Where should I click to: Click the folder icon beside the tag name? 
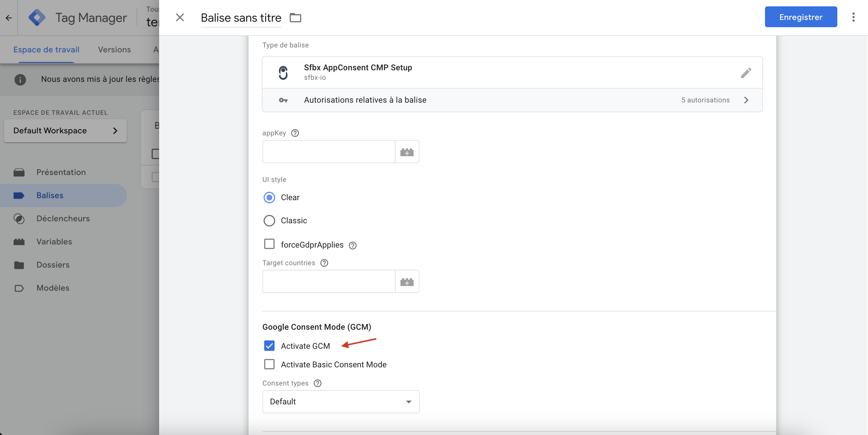click(295, 18)
